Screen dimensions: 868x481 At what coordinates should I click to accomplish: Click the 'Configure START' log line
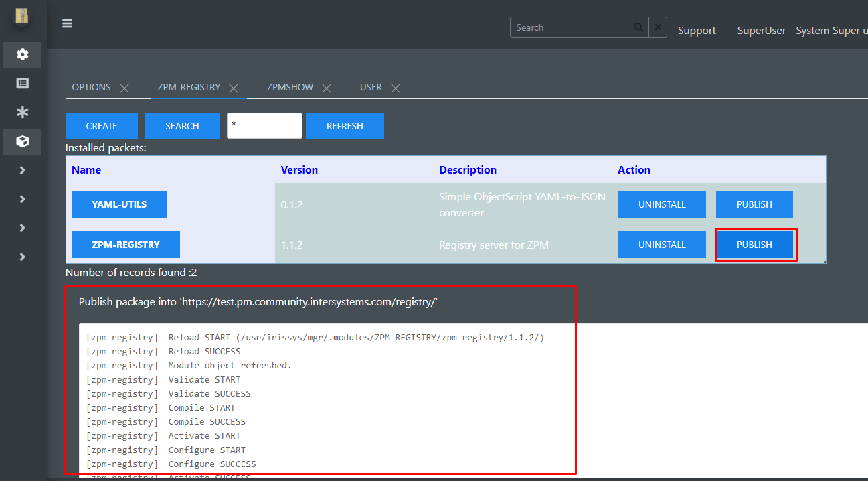pos(166,450)
